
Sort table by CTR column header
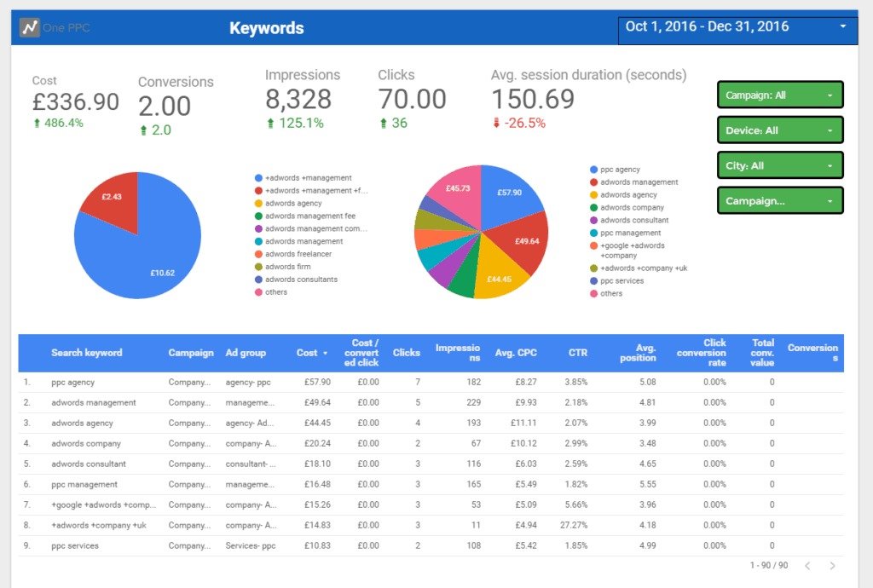[x=577, y=353]
